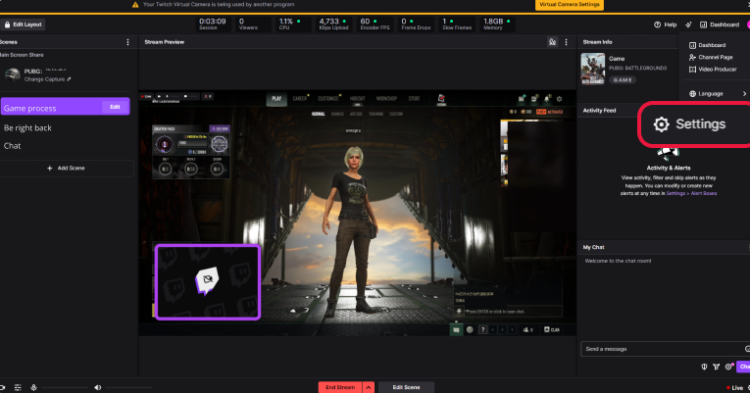This screenshot has width=750, height=393.
Task: Click the Activity Feed panel header
Action: [599, 110]
